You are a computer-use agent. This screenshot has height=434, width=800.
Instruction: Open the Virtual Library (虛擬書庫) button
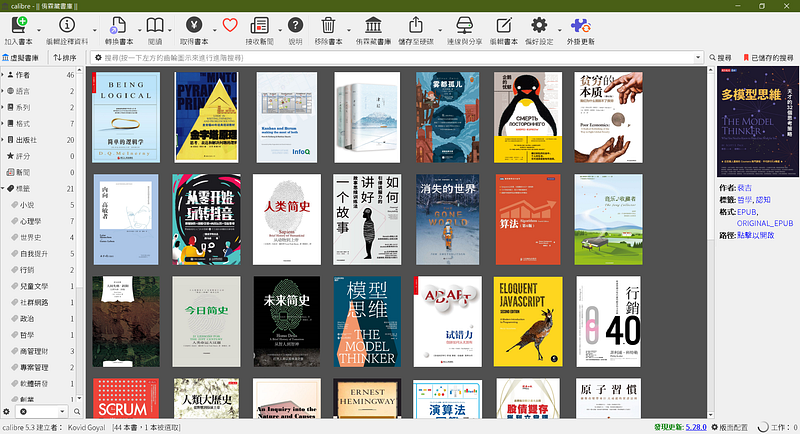[x=22, y=58]
